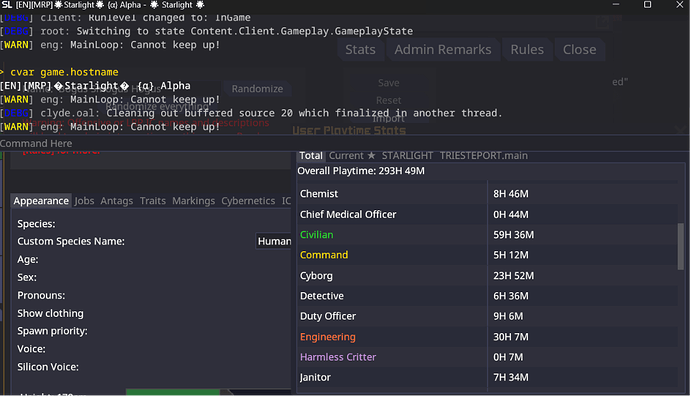Select the TRIESTEPORT.main tab
Image resolution: width=690 pixels, height=396 pixels.
coord(484,156)
